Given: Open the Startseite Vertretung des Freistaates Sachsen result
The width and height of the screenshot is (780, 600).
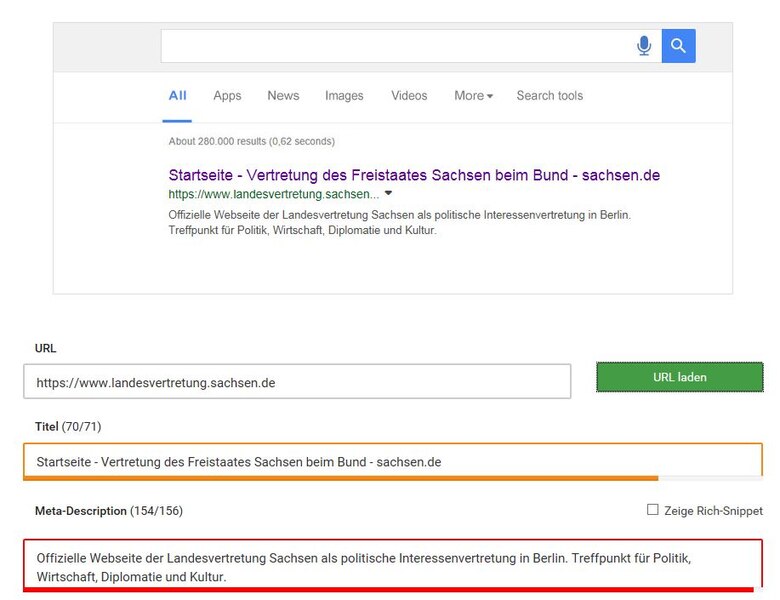Looking at the screenshot, I should (414, 175).
